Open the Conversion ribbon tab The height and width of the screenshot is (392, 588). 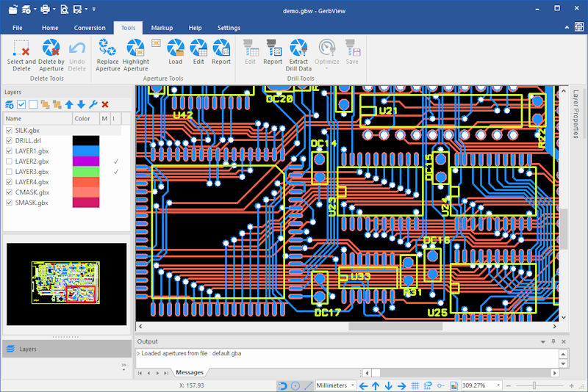[90, 28]
